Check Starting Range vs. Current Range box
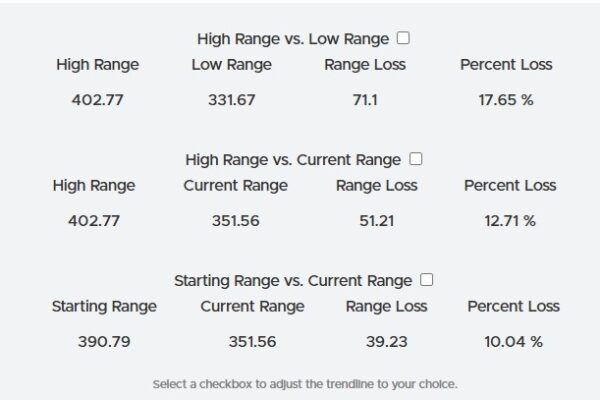The height and width of the screenshot is (400, 600). coord(427,280)
